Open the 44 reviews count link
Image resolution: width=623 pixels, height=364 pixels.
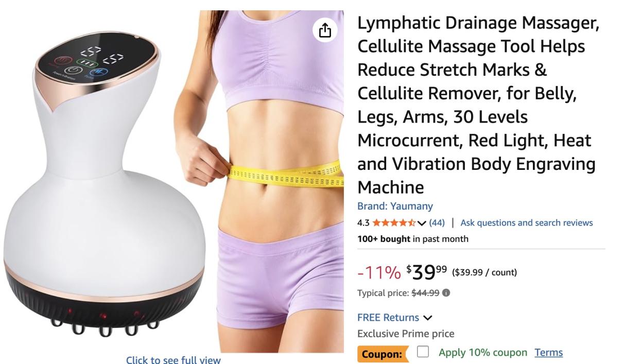coord(437,223)
